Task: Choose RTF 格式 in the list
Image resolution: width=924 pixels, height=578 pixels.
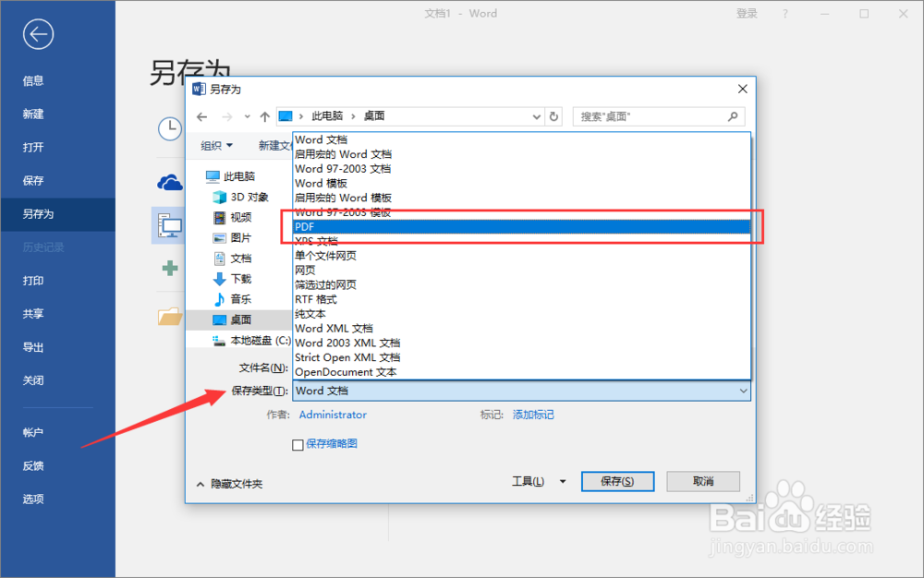Action: (521, 299)
